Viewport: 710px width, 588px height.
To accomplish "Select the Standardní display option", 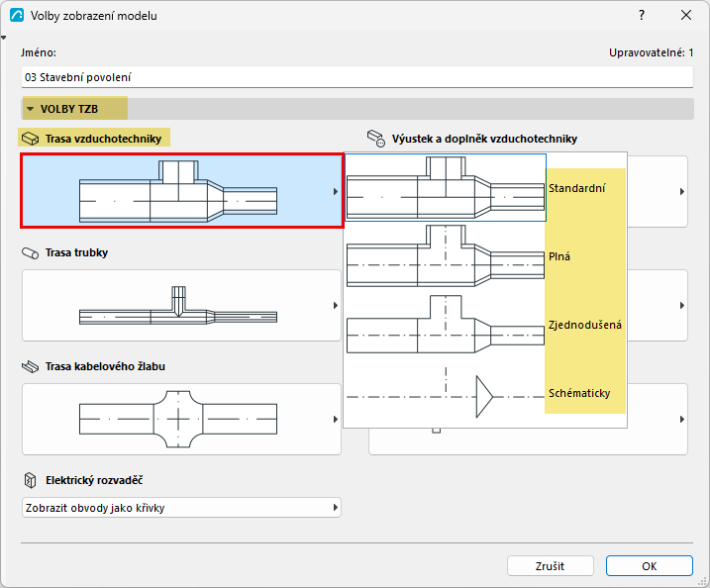I will 485,187.
